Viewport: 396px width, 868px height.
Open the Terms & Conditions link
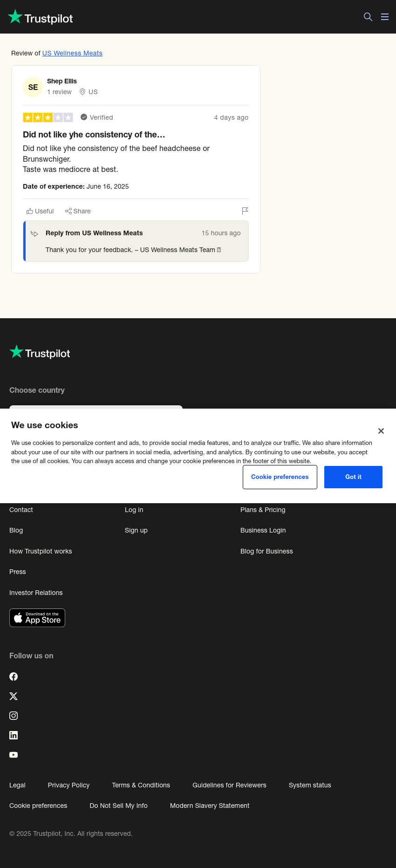[x=141, y=785]
